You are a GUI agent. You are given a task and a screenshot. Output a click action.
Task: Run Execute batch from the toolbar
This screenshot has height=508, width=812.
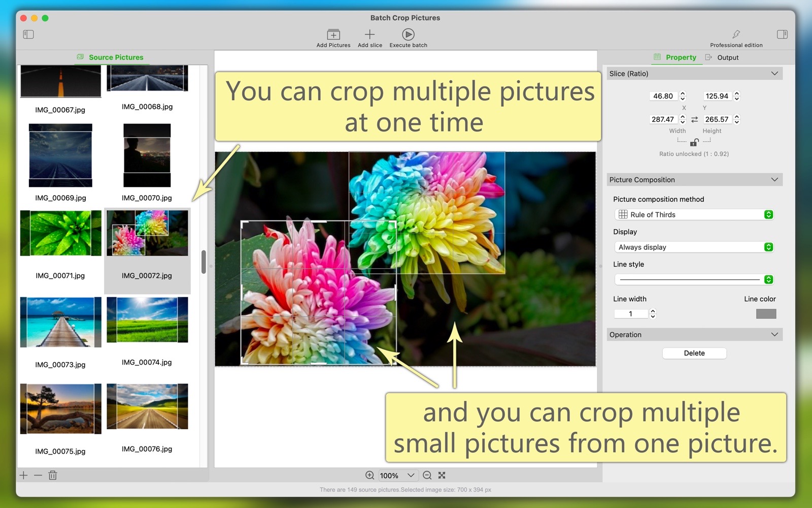[x=408, y=35]
